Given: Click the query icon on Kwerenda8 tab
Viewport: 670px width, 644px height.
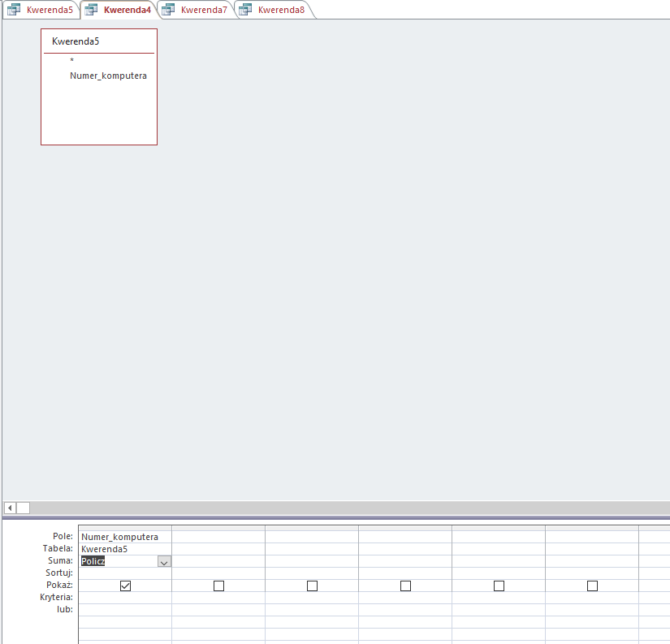Looking at the screenshot, I should click(245, 10).
